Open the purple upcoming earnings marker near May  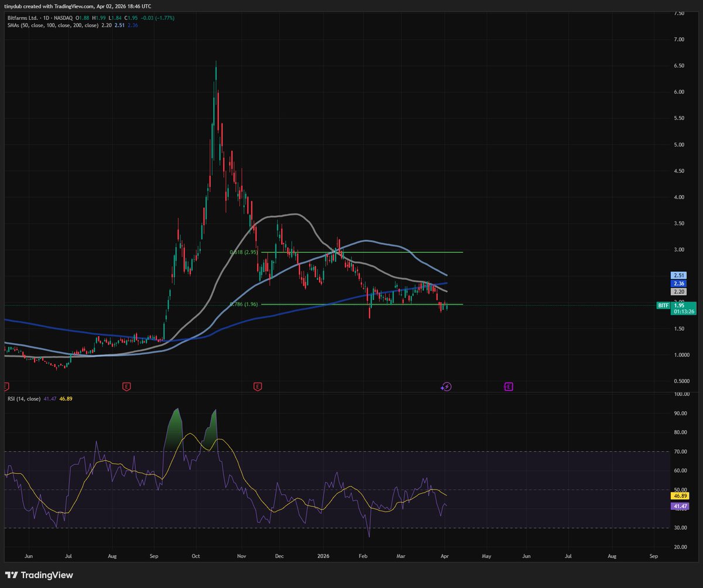(x=509, y=387)
